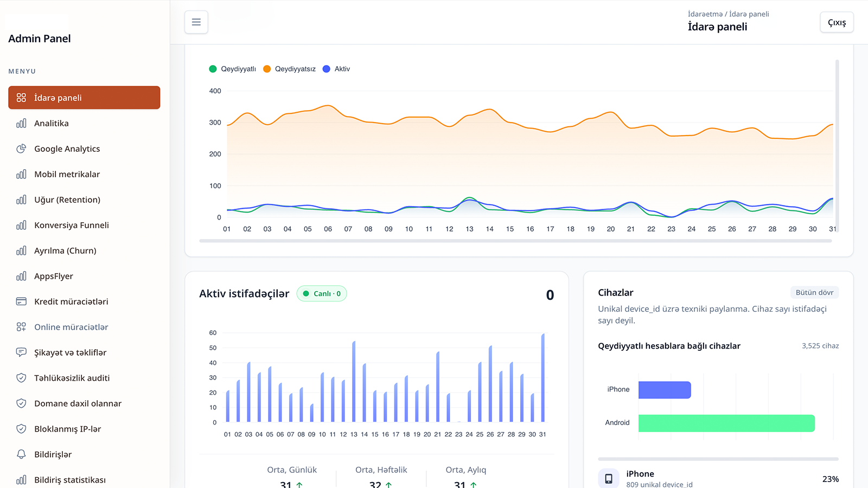Go to Online müraciətlər

tap(84, 327)
